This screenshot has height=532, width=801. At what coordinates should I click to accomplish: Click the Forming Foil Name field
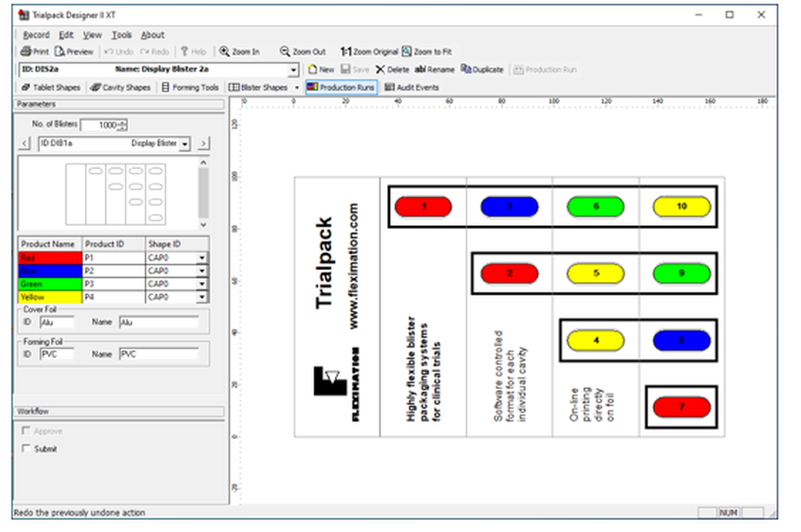(159, 353)
